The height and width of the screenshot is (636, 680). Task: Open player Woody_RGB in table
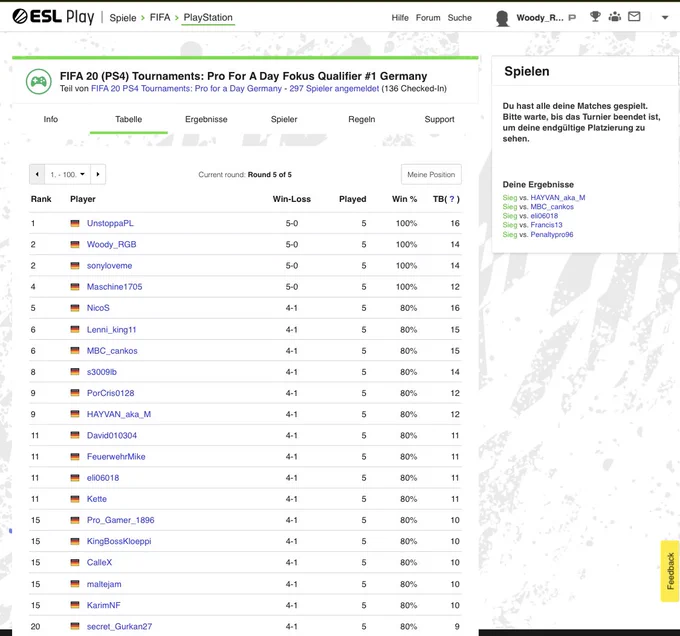(111, 245)
